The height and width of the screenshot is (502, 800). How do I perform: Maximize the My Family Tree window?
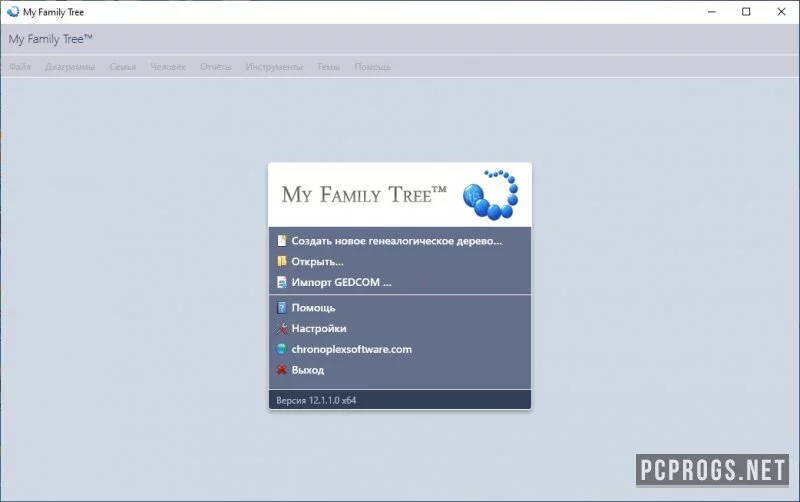(746, 12)
